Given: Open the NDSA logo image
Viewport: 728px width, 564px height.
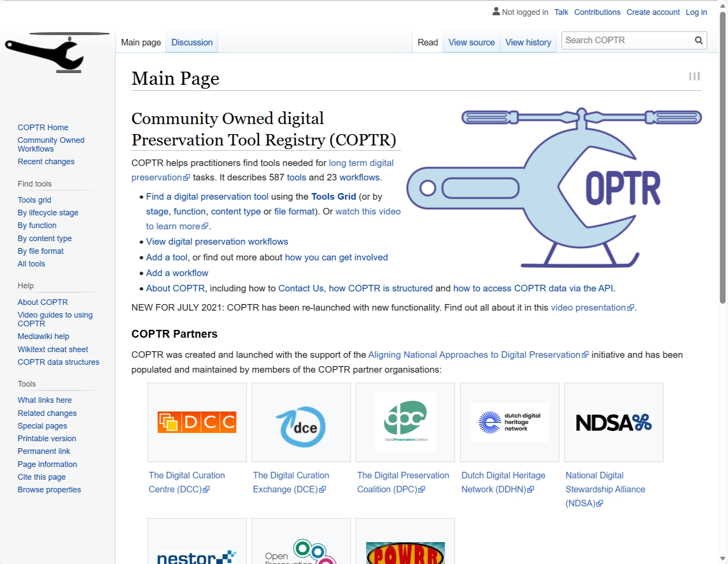Looking at the screenshot, I should pos(613,422).
